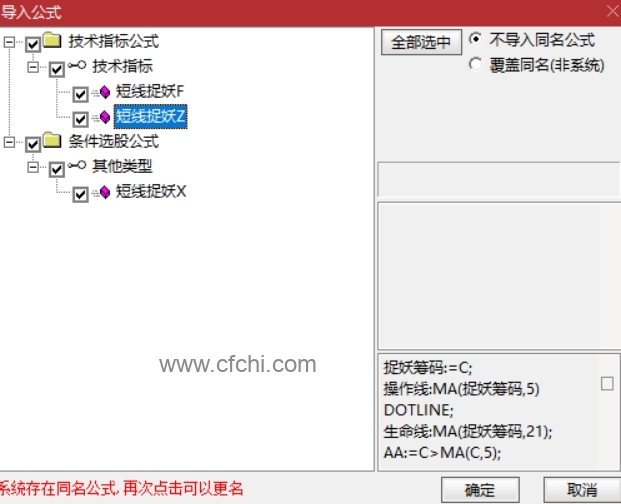Click the key icon beside 技术指标
Screen dimensions: 621x504
pyautogui.click(x=77, y=65)
